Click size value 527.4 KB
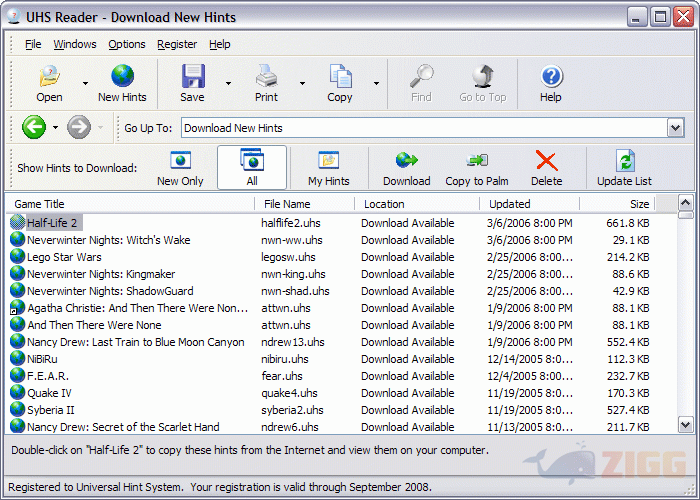Viewport: 700px width, 500px height. (x=627, y=410)
